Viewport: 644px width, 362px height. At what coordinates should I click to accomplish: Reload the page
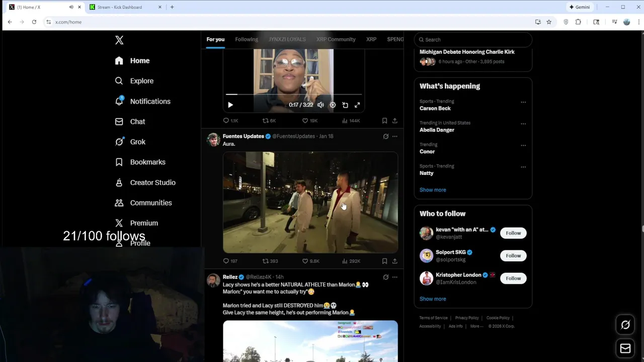click(34, 22)
